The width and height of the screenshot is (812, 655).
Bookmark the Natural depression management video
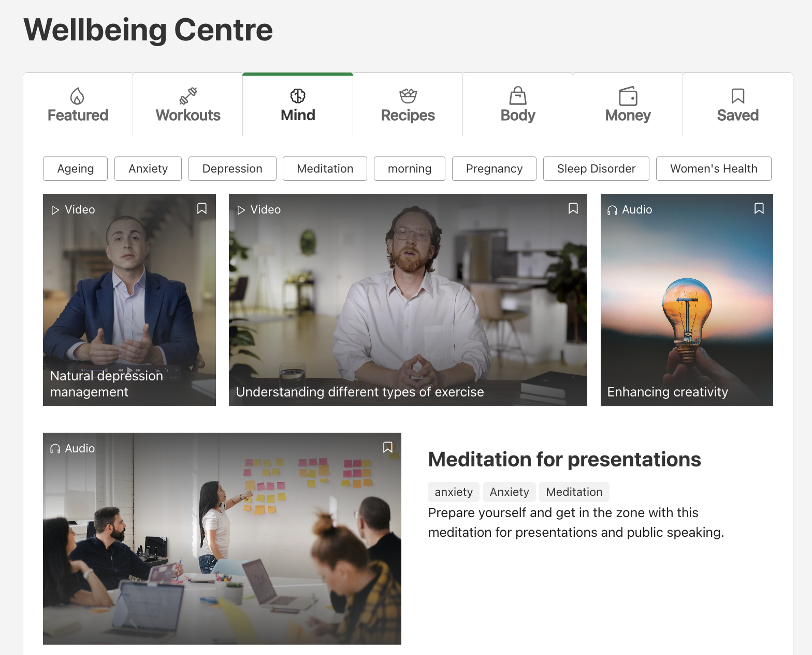pos(202,208)
